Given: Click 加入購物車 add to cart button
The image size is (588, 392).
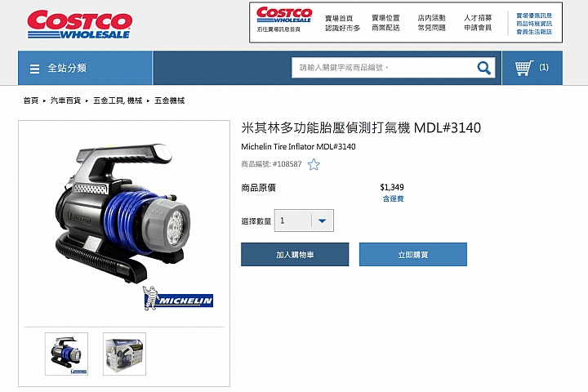Looking at the screenshot, I should tap(295, 254).
